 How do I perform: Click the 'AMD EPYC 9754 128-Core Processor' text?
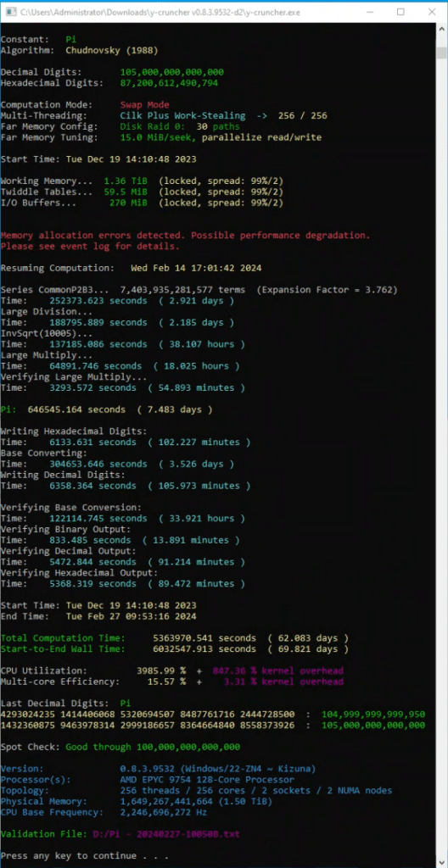[207, 780]
